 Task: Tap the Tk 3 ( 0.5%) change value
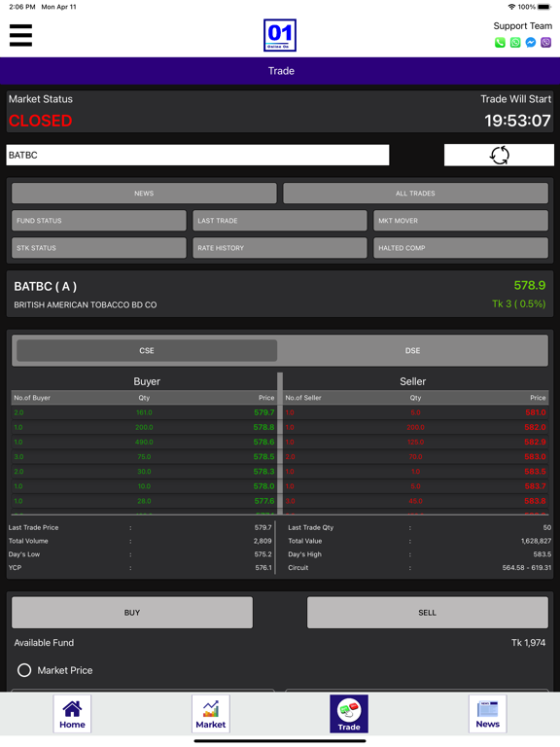tap(519, 303)
